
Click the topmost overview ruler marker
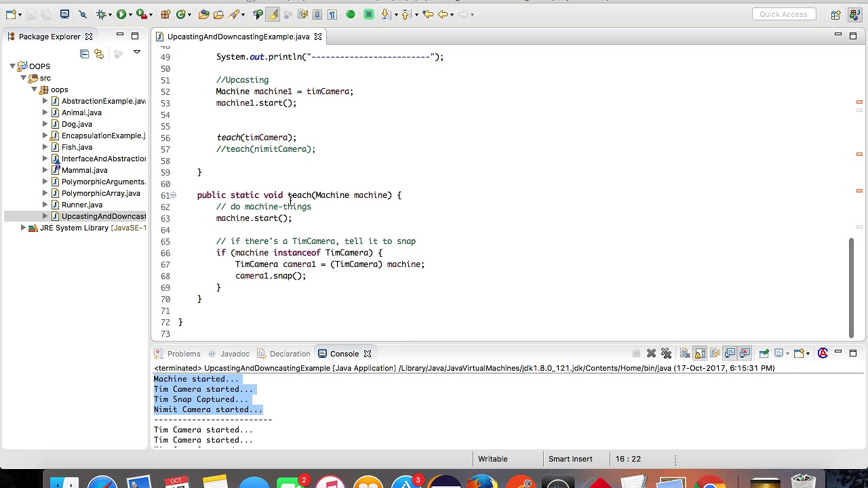(859, 102)
